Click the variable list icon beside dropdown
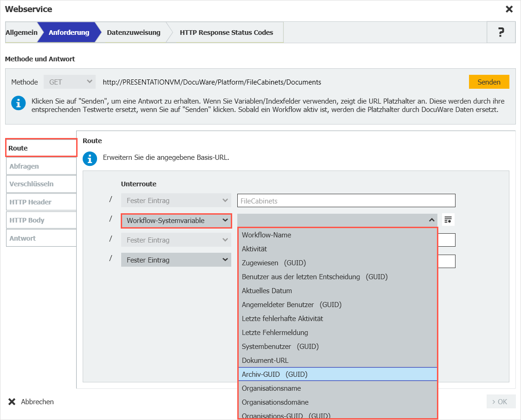The height and width of the screenshot is (420, 521). click(x=448, y=220)
